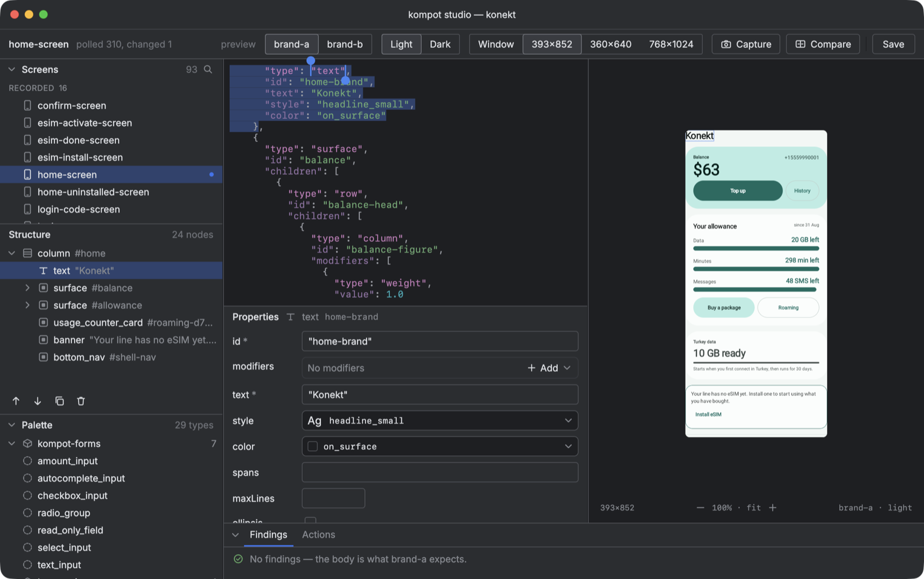The width and height of the screenshot is (924, 579).
Task: Move selected node up with arrow icon
Action: (x=16, y=401)
